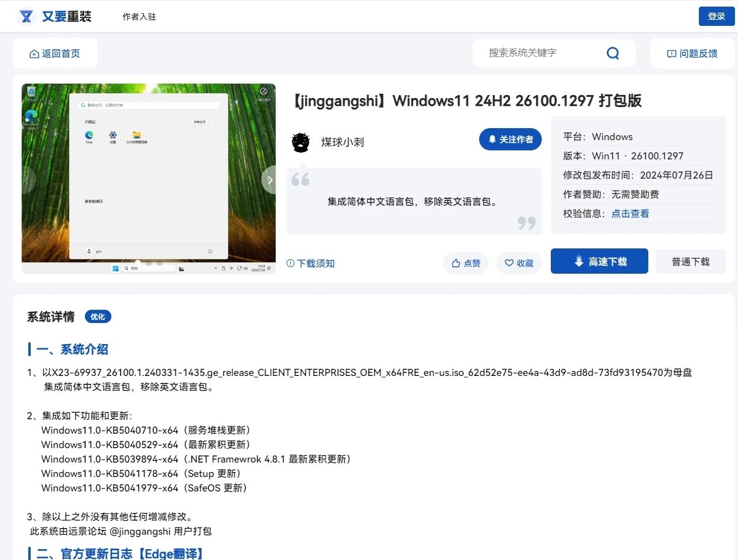Click the 系统详情 heading
This screenshot has height=560, width=738.
click(x=51, y=317)
